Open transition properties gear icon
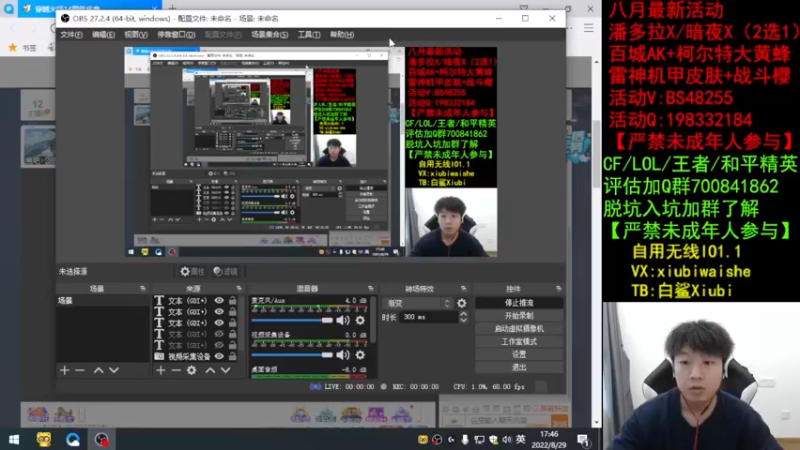Screen dimensions: 800x450 tap(462, 303)
